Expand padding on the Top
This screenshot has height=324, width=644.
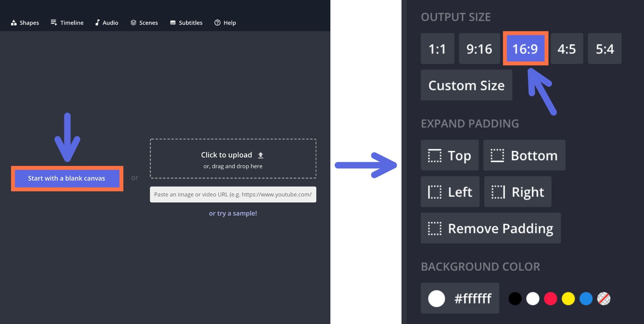449,155
